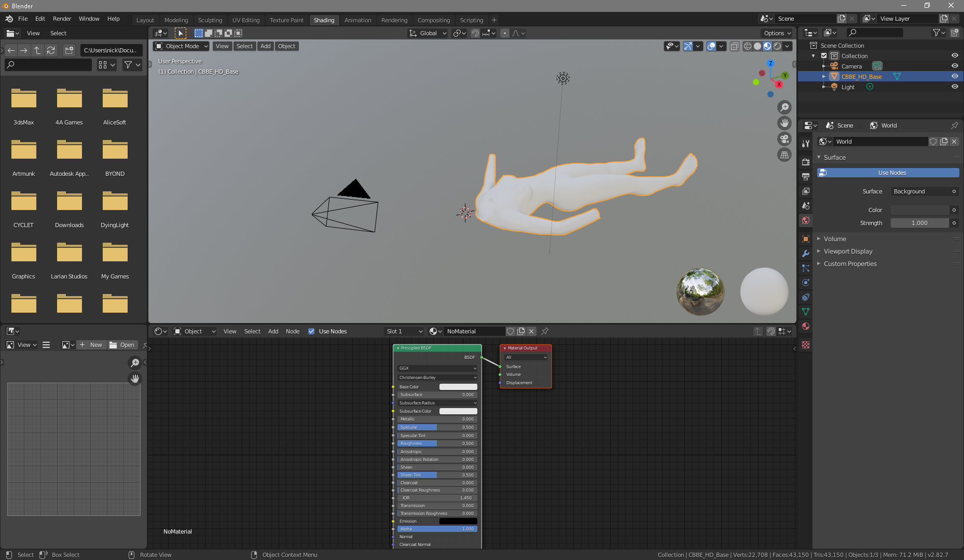Open the Slot 1 material slot dropdown

point(404,331)
